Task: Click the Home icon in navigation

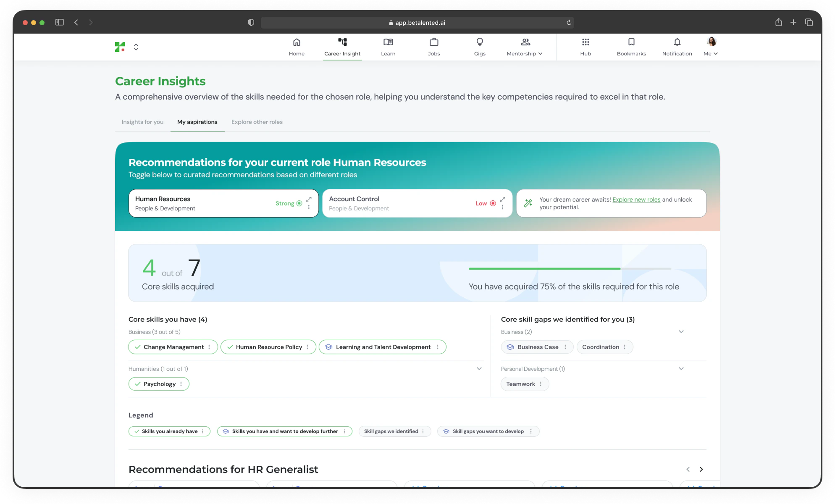Action: (297, 42)
